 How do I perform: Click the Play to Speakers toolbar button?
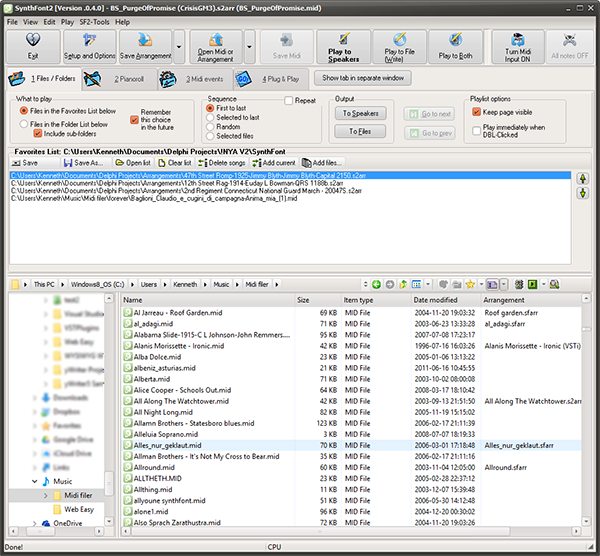tap(343, 47)
